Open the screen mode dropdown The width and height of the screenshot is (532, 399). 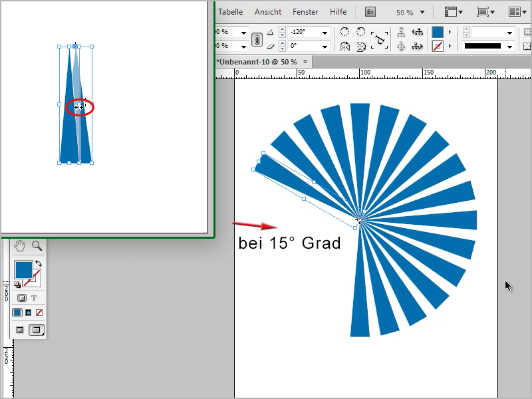click(485, 12)
